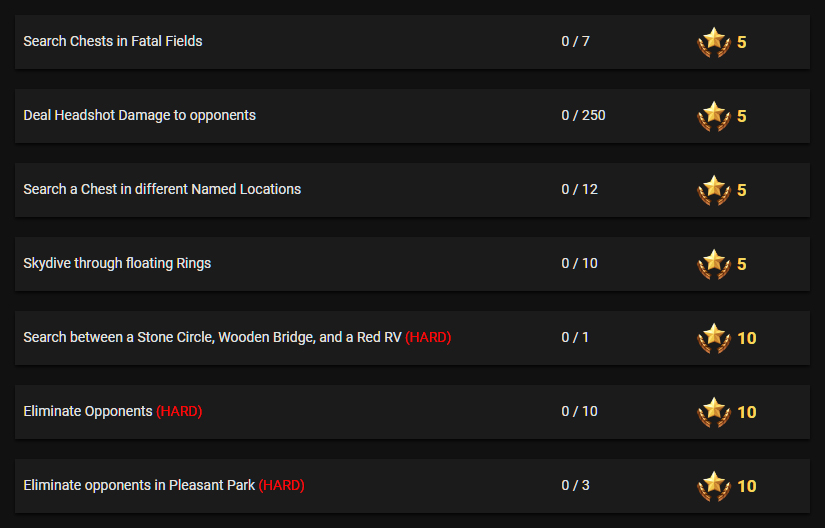Click the 0 / 12 progress counter
825x528 pixels.
coord(579,189)
